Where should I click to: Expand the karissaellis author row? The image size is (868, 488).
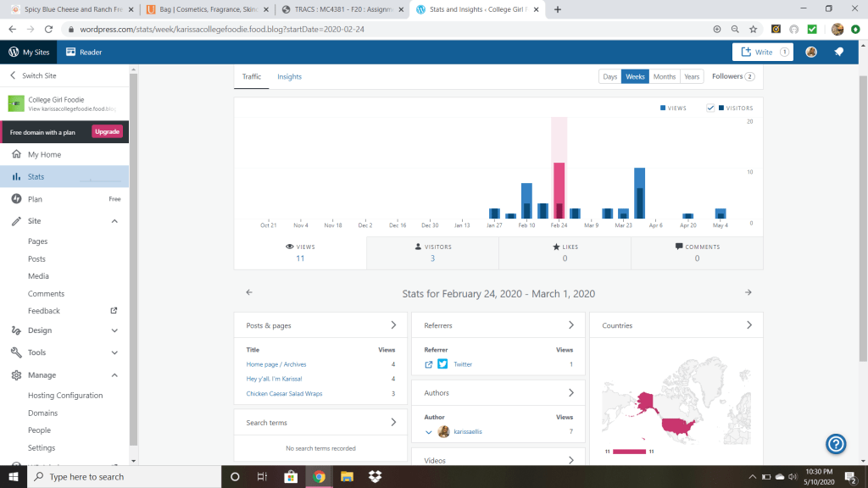click(429, 432)
